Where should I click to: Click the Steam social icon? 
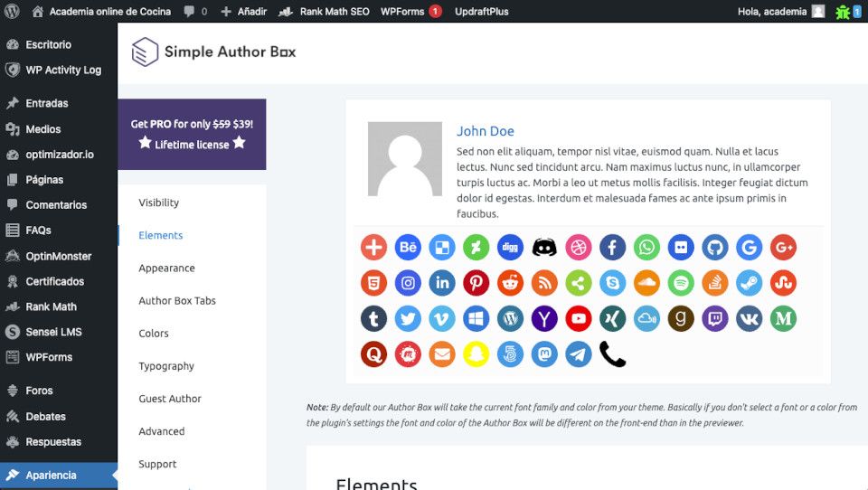point(749,283)
